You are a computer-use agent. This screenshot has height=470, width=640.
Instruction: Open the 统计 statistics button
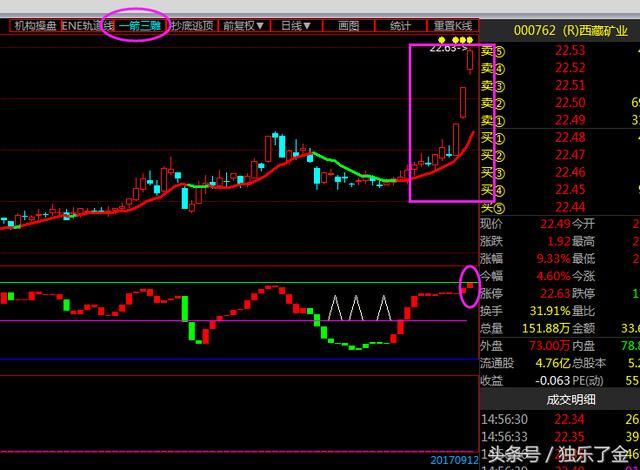(400, 26)
